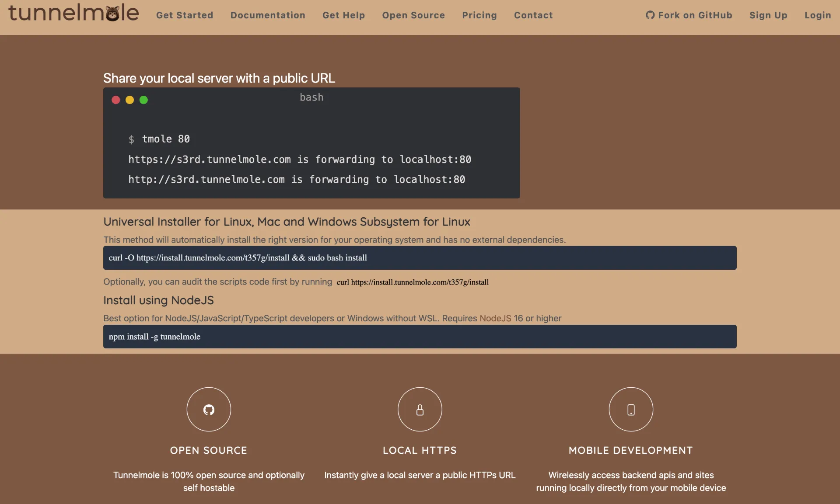The width and height of the screenshot is (840, 504).
Task: Click the green terminal window dot
Action: tap(143, 100)
